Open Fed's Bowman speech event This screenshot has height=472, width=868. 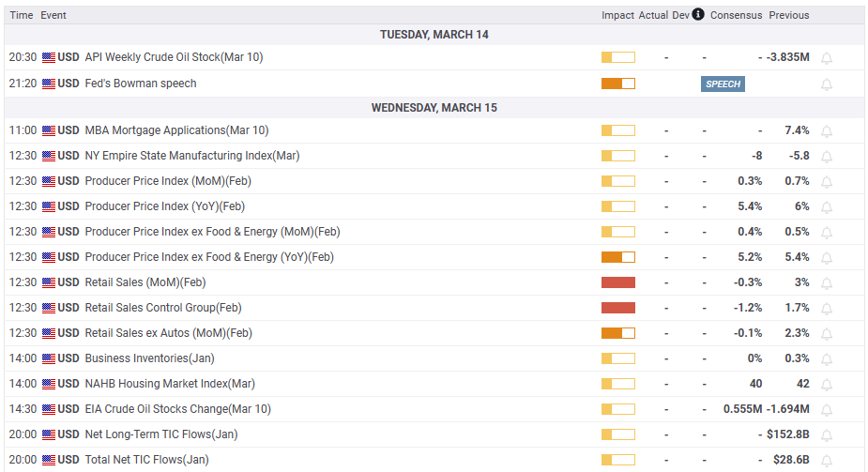point(141,84)
